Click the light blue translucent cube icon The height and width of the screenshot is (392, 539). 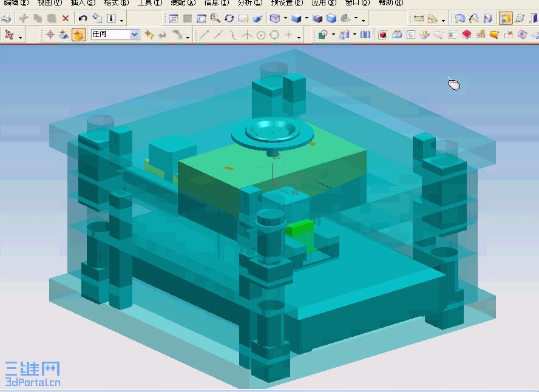coord(331,18)
